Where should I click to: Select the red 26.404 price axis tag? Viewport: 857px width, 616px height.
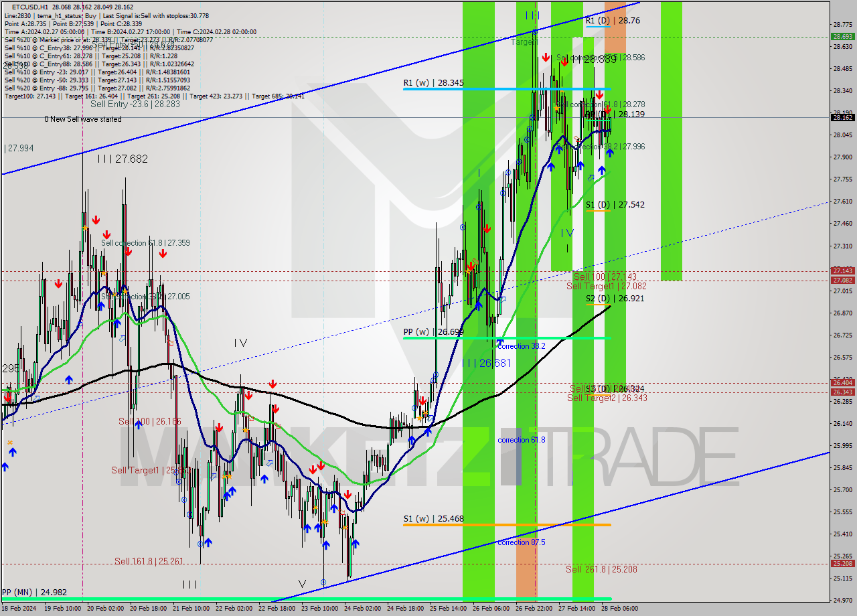(842, 383)
